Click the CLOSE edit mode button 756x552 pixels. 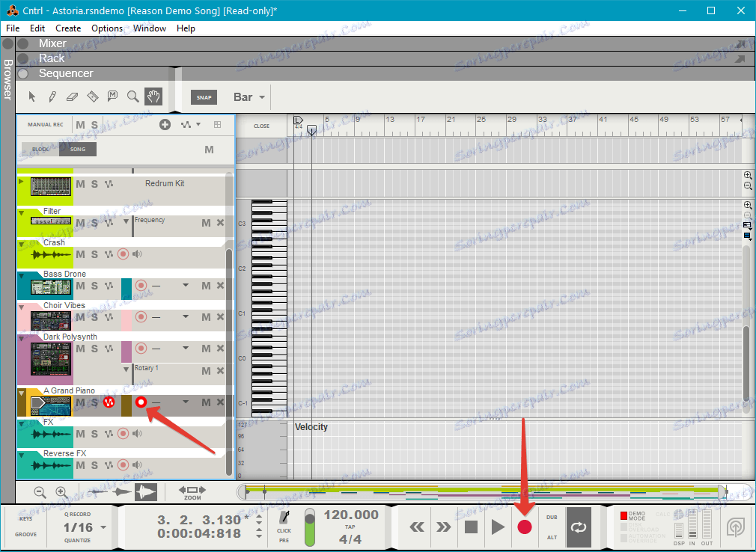point(261,126)
